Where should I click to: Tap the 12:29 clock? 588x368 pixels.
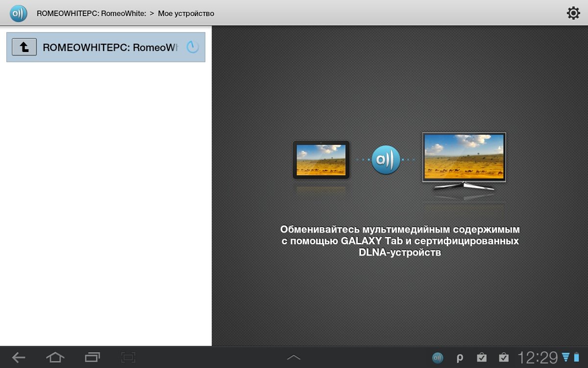click(538, 358)
